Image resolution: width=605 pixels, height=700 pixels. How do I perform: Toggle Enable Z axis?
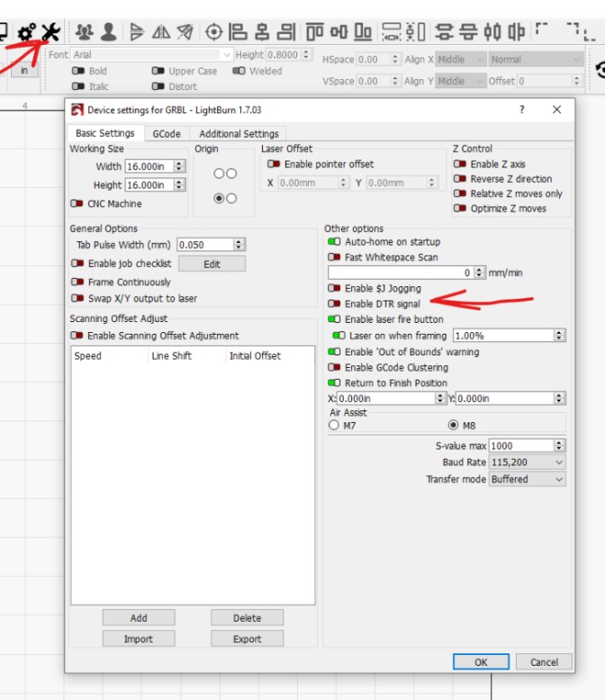[460, 165]
